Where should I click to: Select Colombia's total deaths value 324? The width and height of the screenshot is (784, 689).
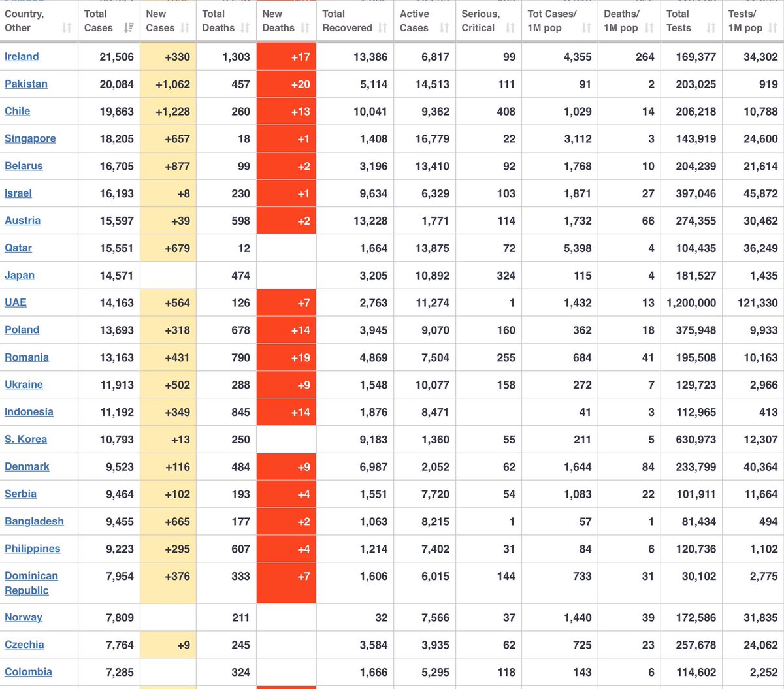[240, 673]
